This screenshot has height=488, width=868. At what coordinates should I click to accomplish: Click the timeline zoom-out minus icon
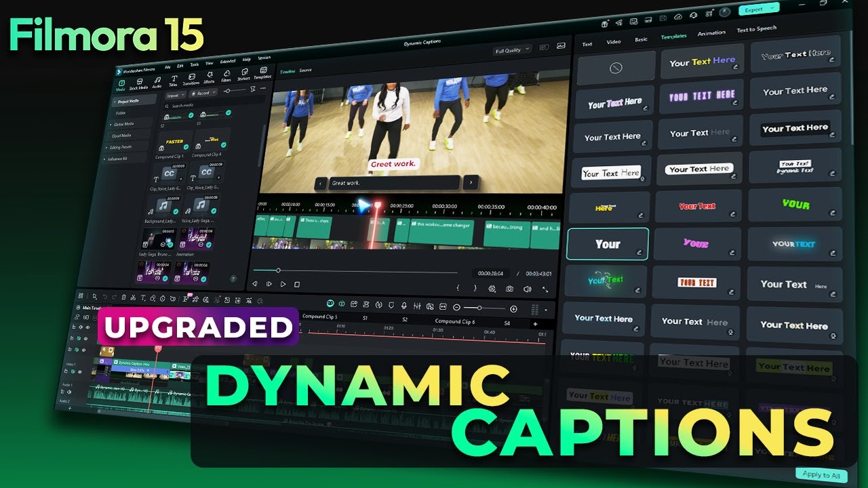(x=456, y=307)
